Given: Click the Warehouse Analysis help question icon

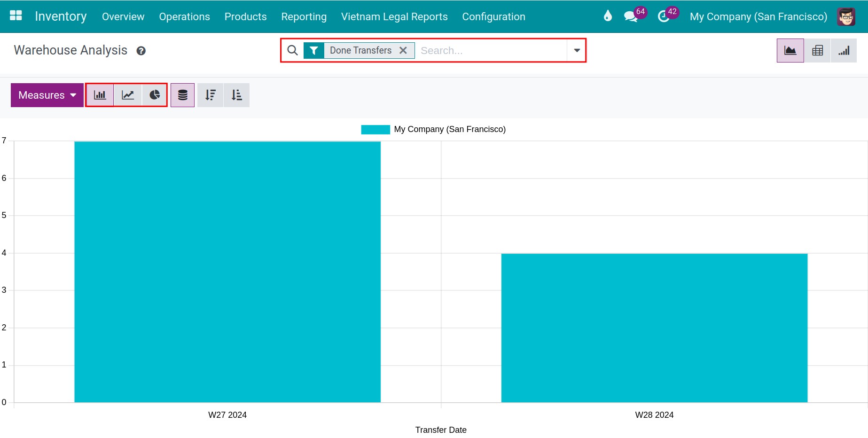Looking at the screenshot, I should tap(141, 51).
